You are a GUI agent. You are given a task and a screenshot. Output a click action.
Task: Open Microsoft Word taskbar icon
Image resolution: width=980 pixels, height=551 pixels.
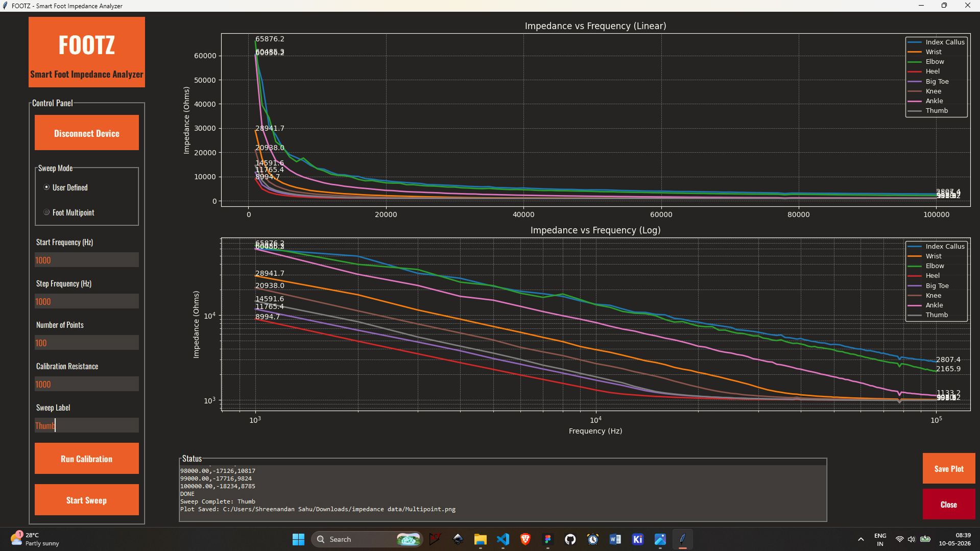pos(615,539)
